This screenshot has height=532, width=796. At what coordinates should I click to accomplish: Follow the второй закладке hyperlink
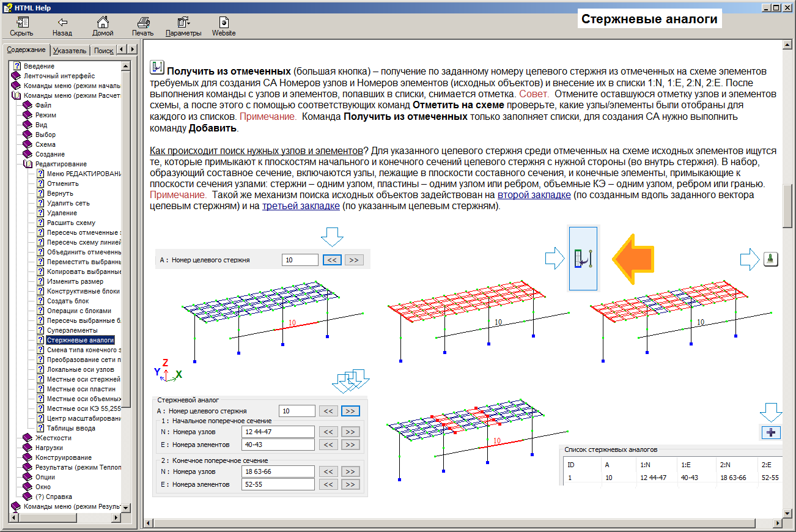point(534,194)
